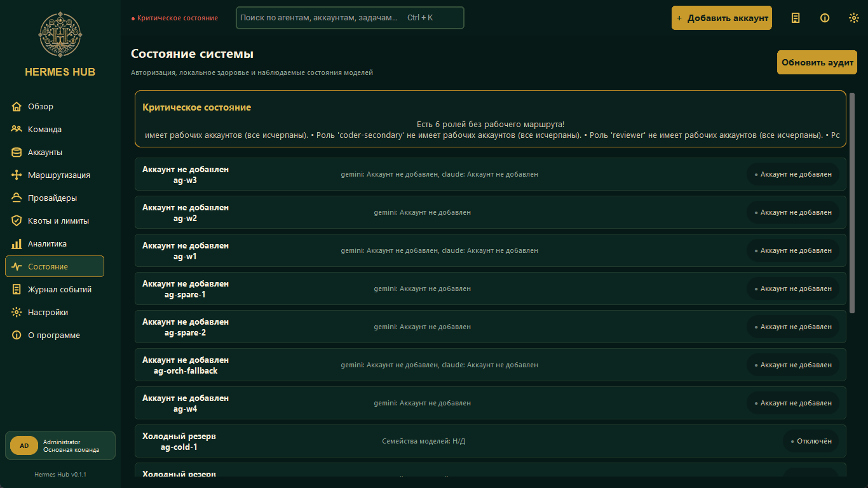Open the document icon in top bar
The image size is (868, 488).
(x=796, y=18)
